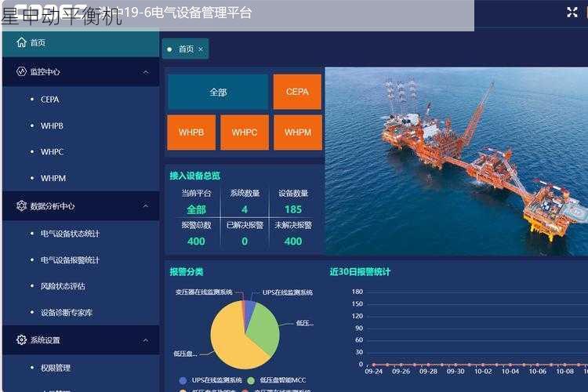Close the 首页 tab
The width and height of the screenshot is (588, 392).
(x=201, y=49)
